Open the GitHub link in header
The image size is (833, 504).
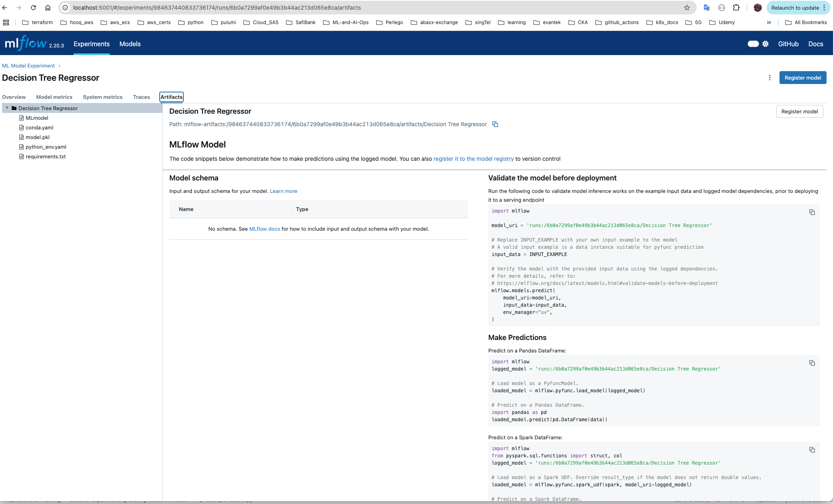pos(788,44)
